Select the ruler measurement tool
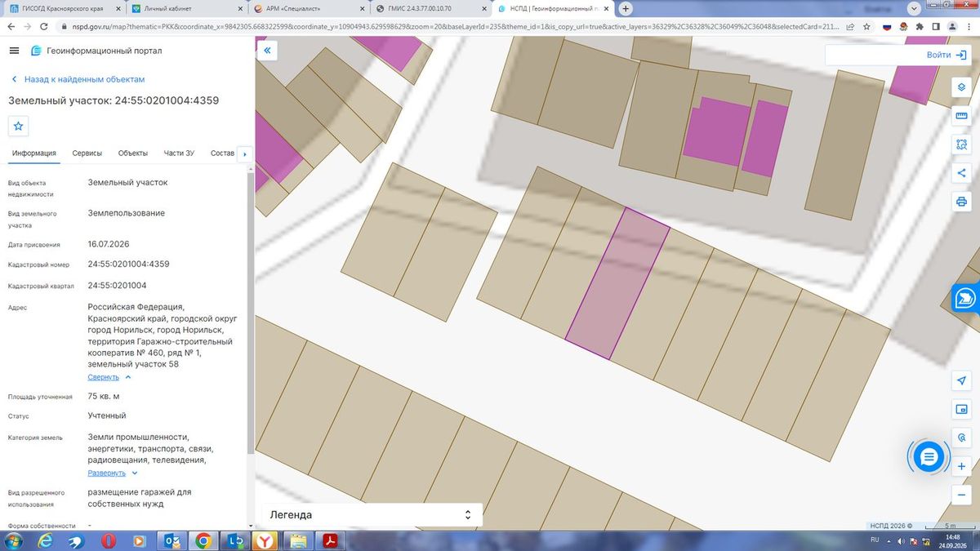Screen dimensions: 980x551 [961, 115]
